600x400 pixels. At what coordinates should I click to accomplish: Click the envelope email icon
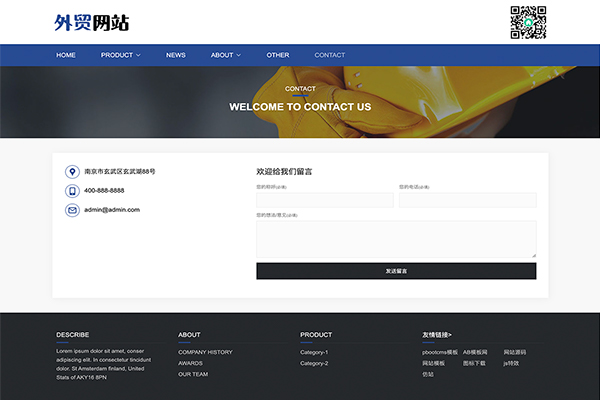(72, 210)
